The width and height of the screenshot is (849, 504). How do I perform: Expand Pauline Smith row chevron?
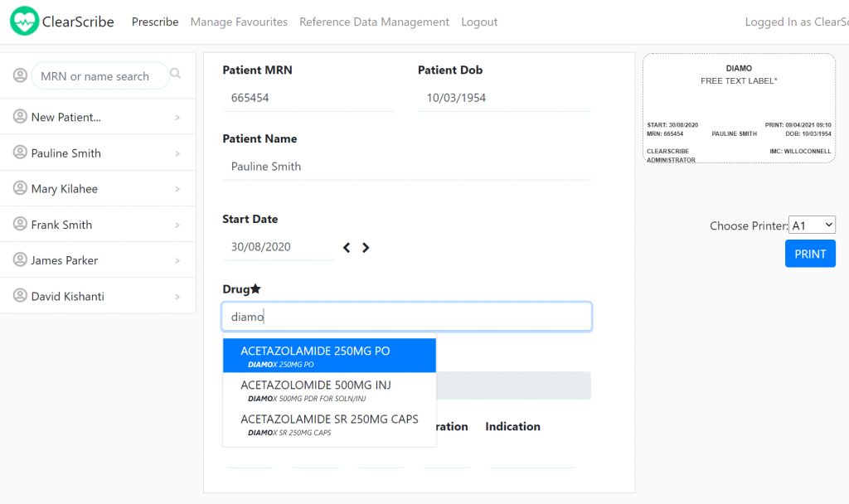(177, 153)
